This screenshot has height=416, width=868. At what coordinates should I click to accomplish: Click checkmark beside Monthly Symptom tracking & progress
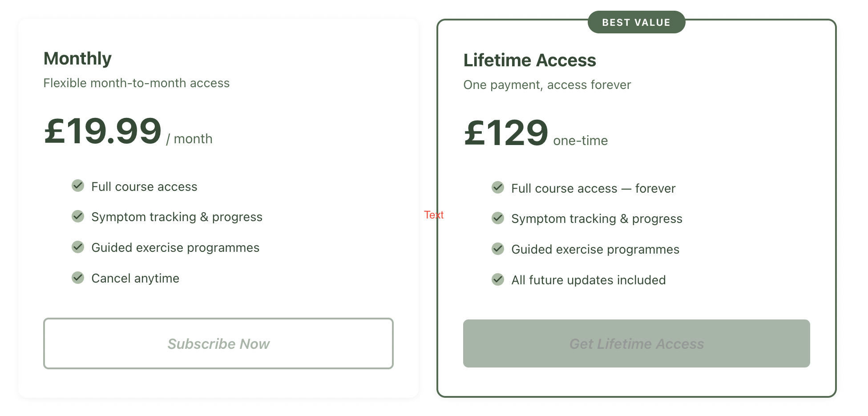pos(78,216)
